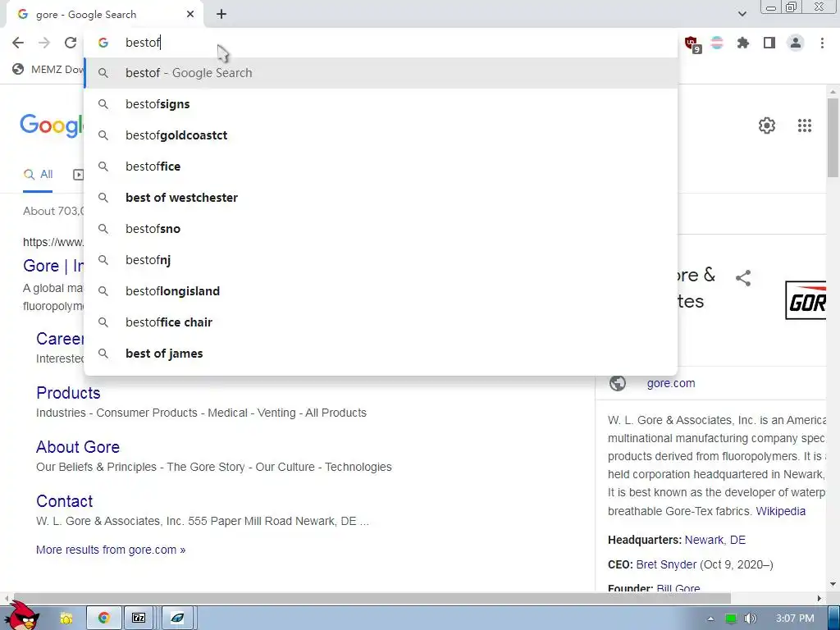Click the Google logo on the results page
The height and width of the screenshot is (630, 840).
[52, 126]
